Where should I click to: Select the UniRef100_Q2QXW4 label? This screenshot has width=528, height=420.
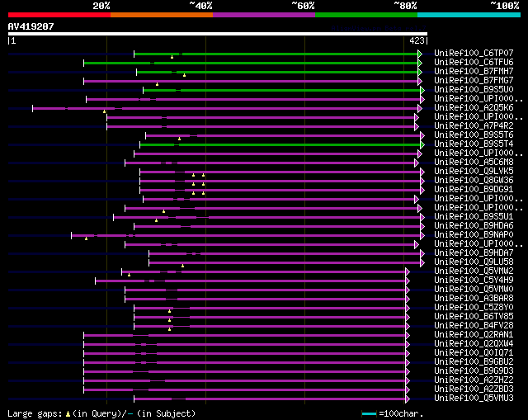(474, 344)
